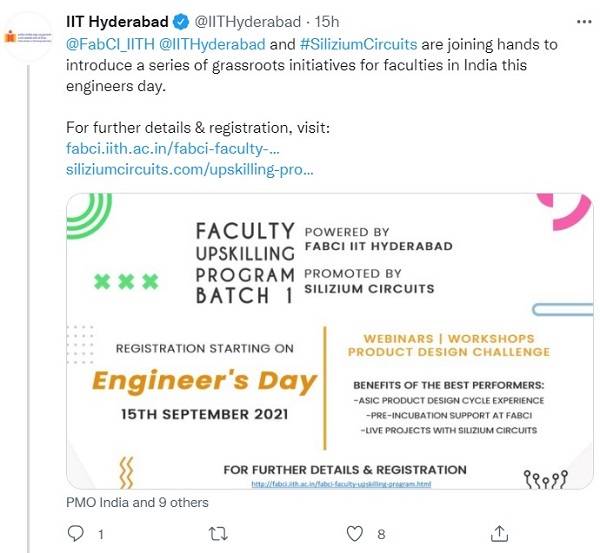Click the PMO India and 9 others label
Image resolution: width=600 pixels, height=553 pixels.
click(137, 502)
